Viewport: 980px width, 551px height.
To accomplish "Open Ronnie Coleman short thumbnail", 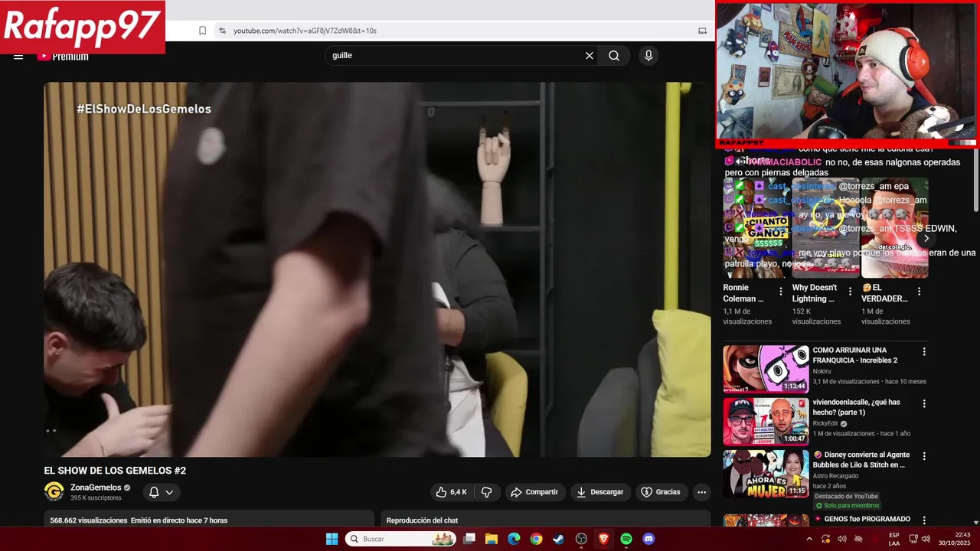I will click(x=755, y=228).
